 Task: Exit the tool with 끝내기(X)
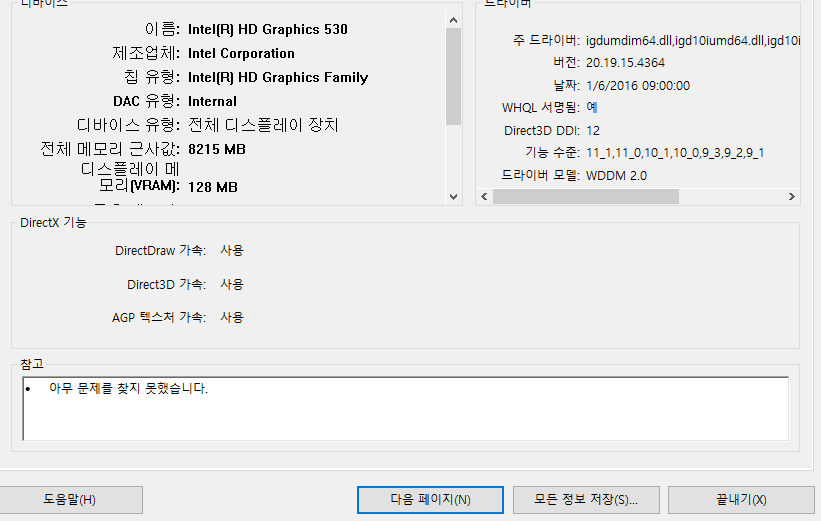point(741,500)
